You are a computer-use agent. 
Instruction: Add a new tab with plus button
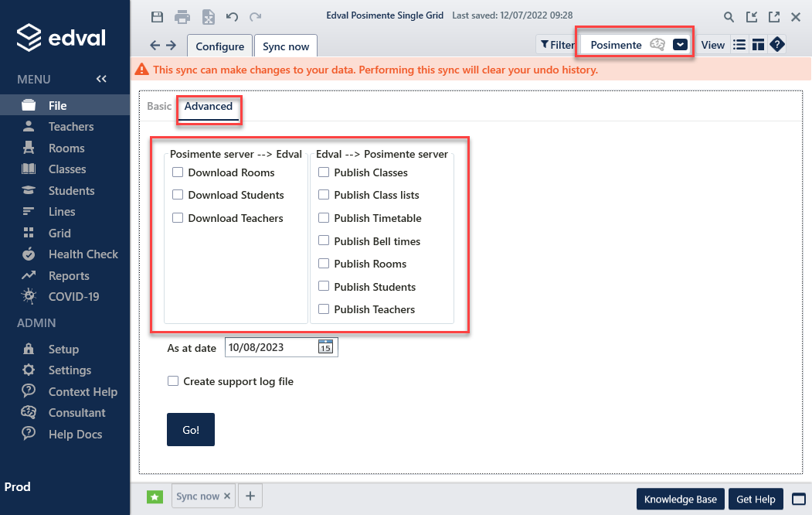pyautogui.click(x=250, y=496)
